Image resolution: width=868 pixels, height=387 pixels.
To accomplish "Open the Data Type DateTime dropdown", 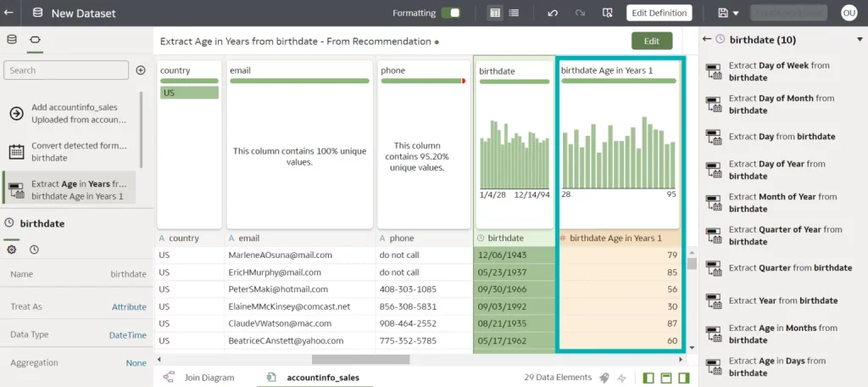I will 127,335.
